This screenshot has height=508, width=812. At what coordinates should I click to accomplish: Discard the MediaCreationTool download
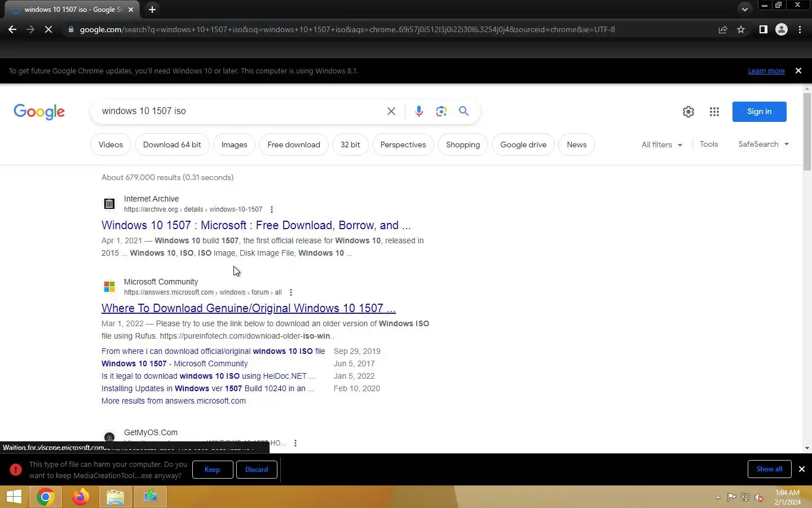257,470
